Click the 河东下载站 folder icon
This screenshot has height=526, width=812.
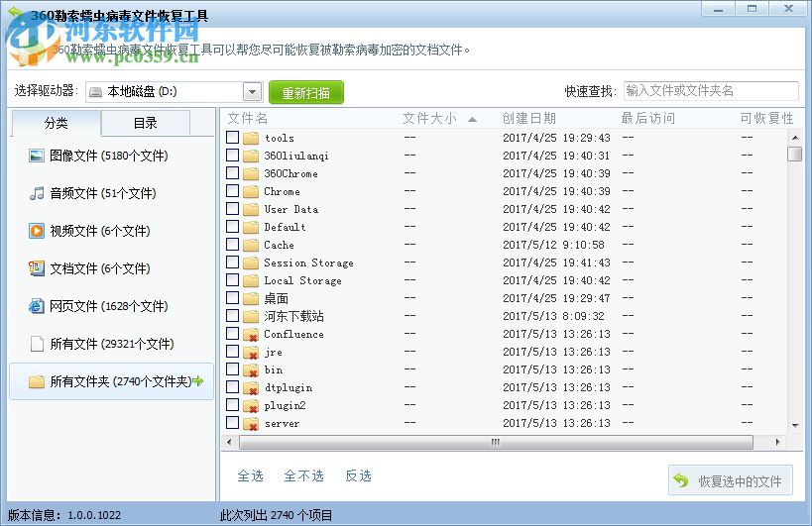(251, 316)
